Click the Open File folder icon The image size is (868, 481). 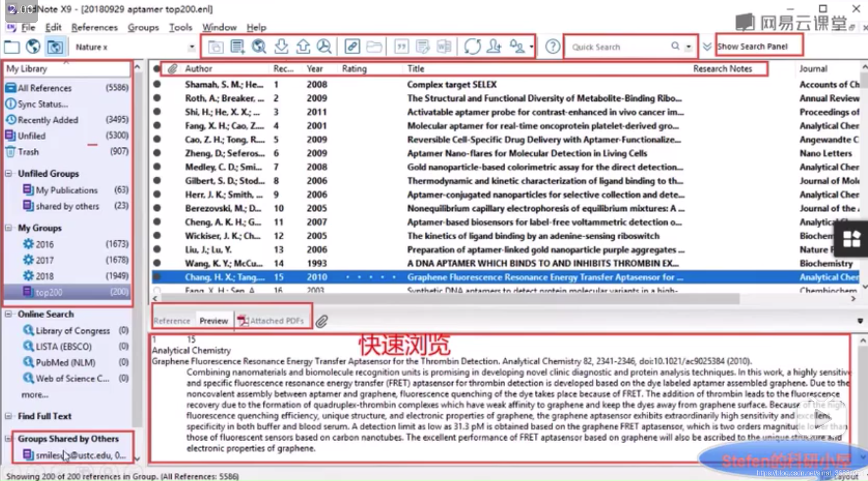click(374, 46)
